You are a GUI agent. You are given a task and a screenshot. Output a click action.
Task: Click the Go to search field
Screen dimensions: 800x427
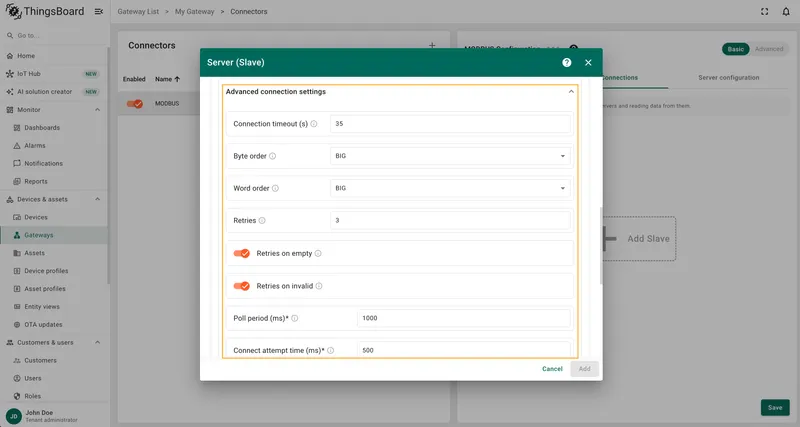(x=54, y=36)
